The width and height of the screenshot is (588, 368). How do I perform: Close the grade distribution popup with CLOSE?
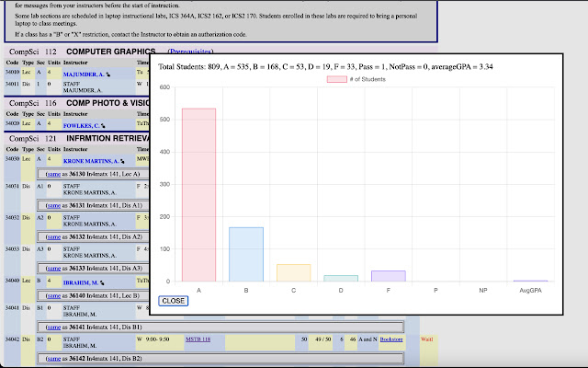[174, 301]
